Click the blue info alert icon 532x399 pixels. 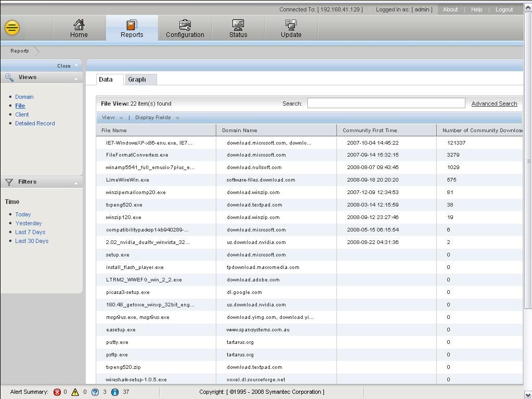click(115, 392)
